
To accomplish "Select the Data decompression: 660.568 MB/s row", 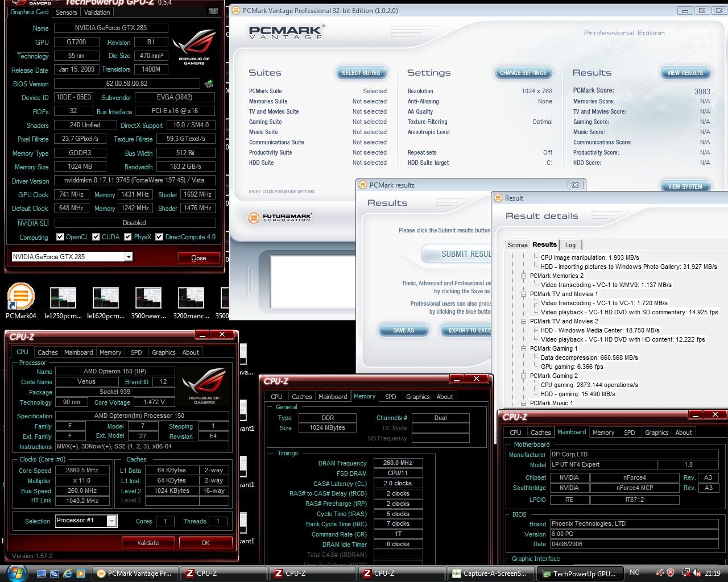I will coord(589,357).
